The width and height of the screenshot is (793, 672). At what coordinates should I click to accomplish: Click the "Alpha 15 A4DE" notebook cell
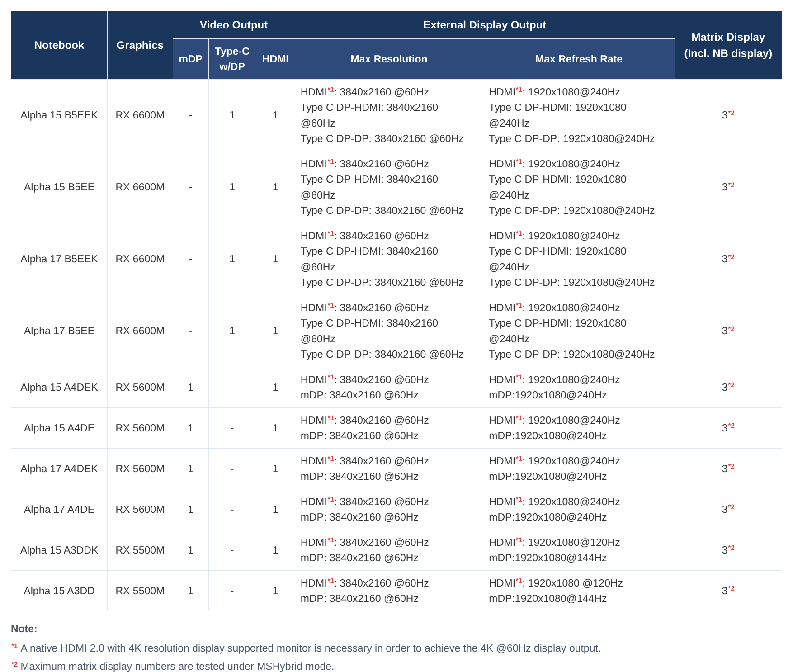[x=59, y=428]
